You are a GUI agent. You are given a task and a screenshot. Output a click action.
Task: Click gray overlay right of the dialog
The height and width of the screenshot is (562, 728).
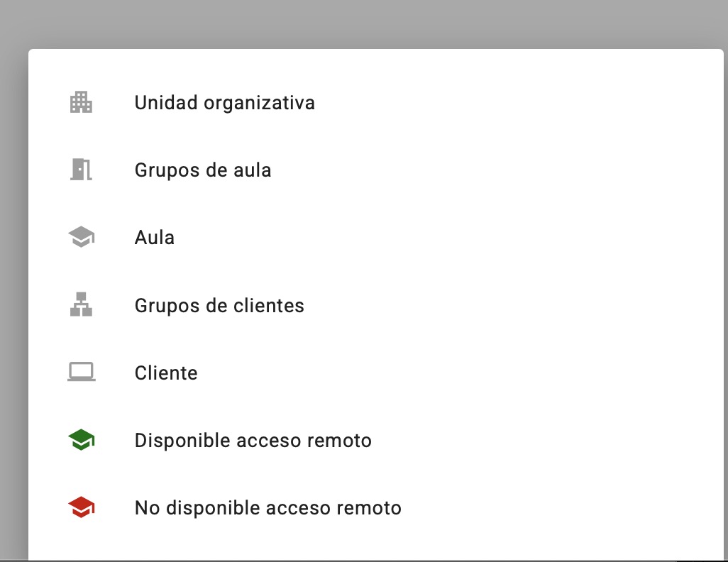(725, 284)
